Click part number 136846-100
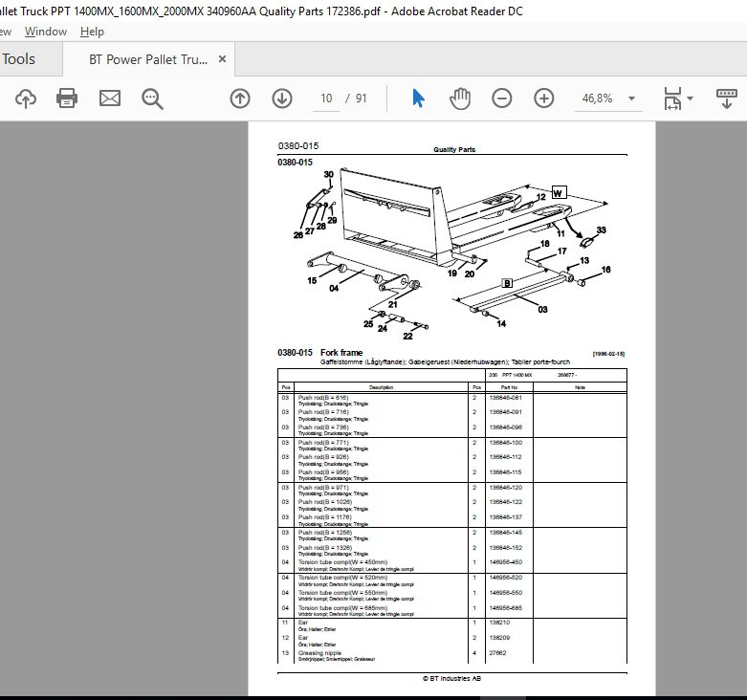Image resolution: width=747 pixels, height=700 pixels. (505, 443)
